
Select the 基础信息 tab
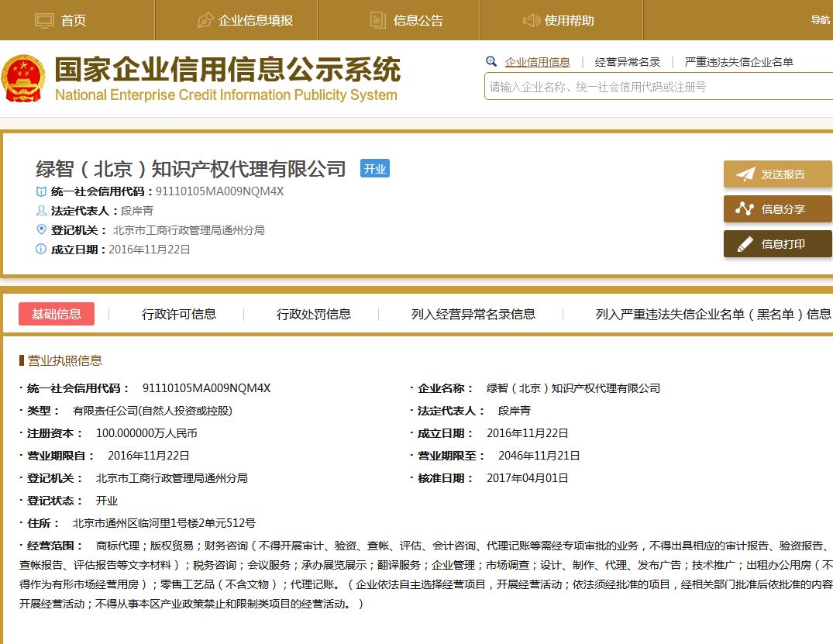tap(57, 314)
